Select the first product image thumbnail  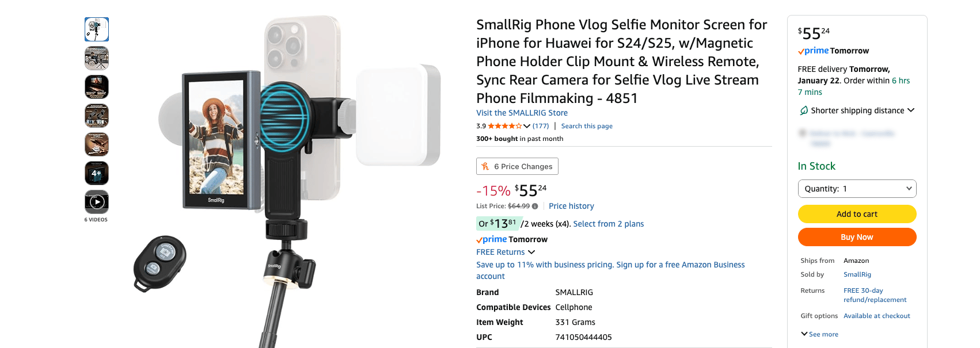(x=97, y=29)
